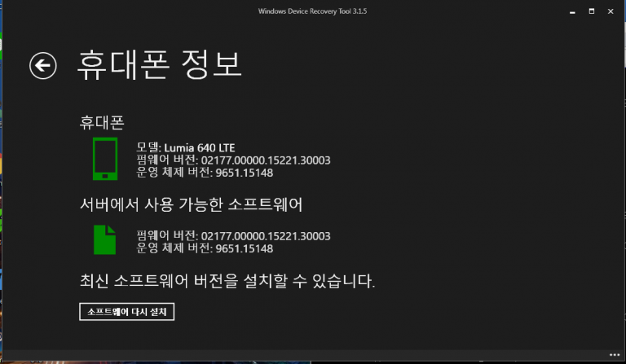The image size is (626, 364).
Task: Click the phone's 펌웨어 버전 02177.00000.15221.30003 line
Action: click(233, 160)
